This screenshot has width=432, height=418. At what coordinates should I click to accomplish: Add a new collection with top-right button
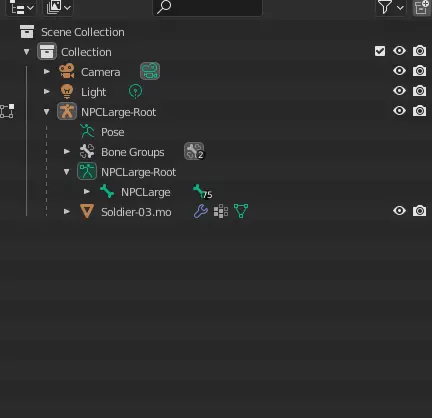[x=421, y=7]
